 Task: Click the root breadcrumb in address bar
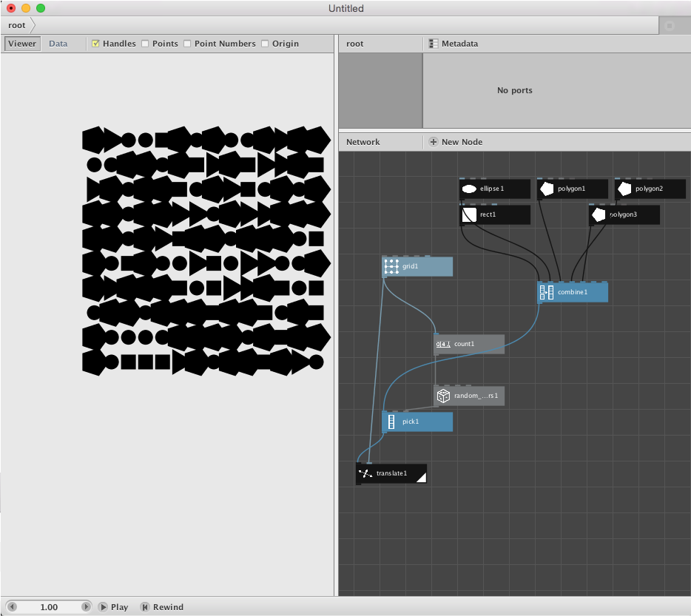point(17,26)
